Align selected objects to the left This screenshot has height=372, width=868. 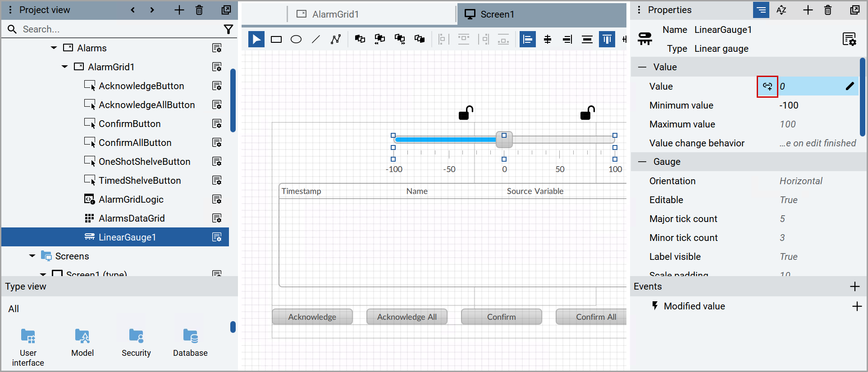(x=528, y=39)
